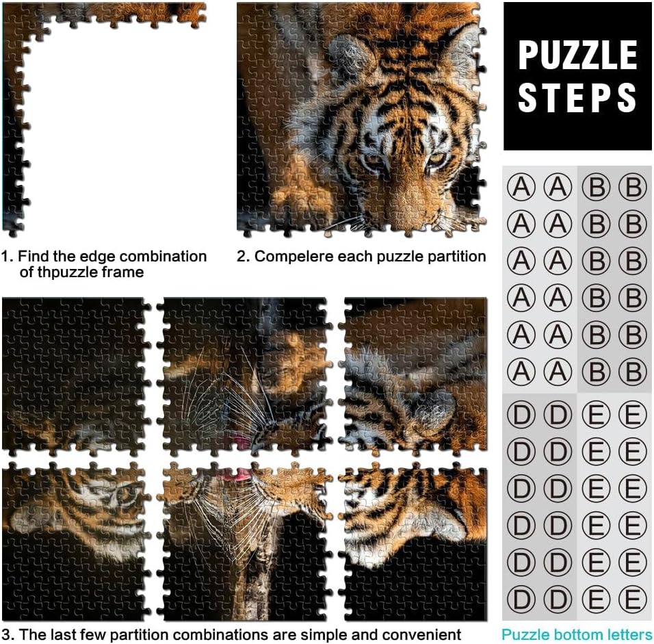Click the bottom-right circled E letter
The height and width of the screenshot is (644, 654).
click(x=632, y=600)
